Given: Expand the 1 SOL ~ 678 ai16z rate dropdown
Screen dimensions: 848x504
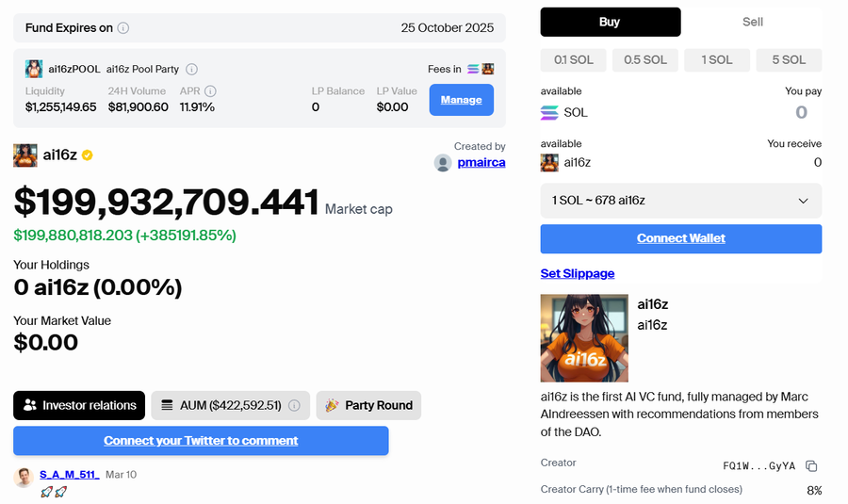Looking at the screenshot, I should point(681,201).
